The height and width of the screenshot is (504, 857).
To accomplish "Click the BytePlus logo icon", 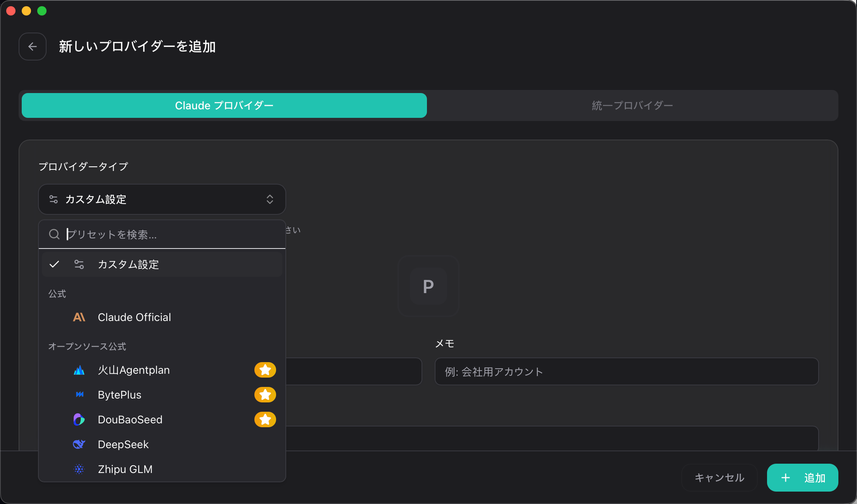I will point(79,394).
